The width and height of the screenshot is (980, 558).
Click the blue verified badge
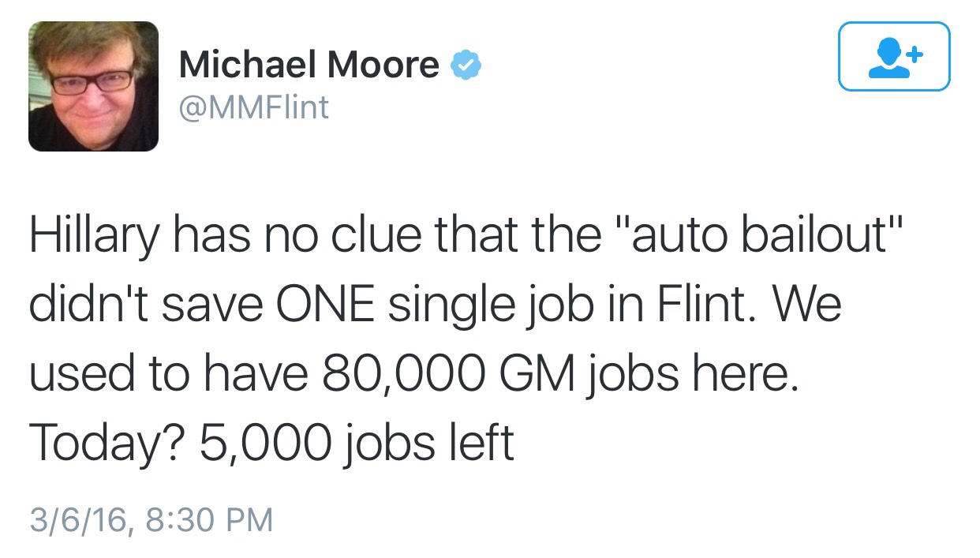[x=466, y=65]
